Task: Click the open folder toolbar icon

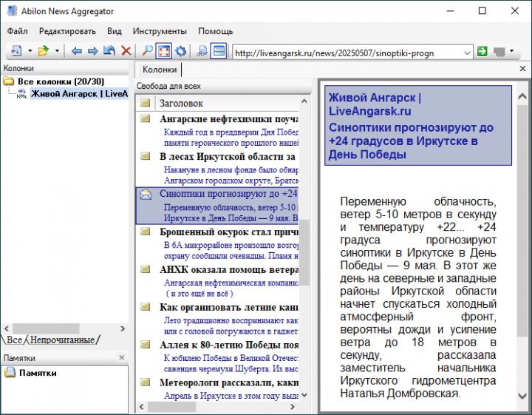Action: tap(44, 51)
